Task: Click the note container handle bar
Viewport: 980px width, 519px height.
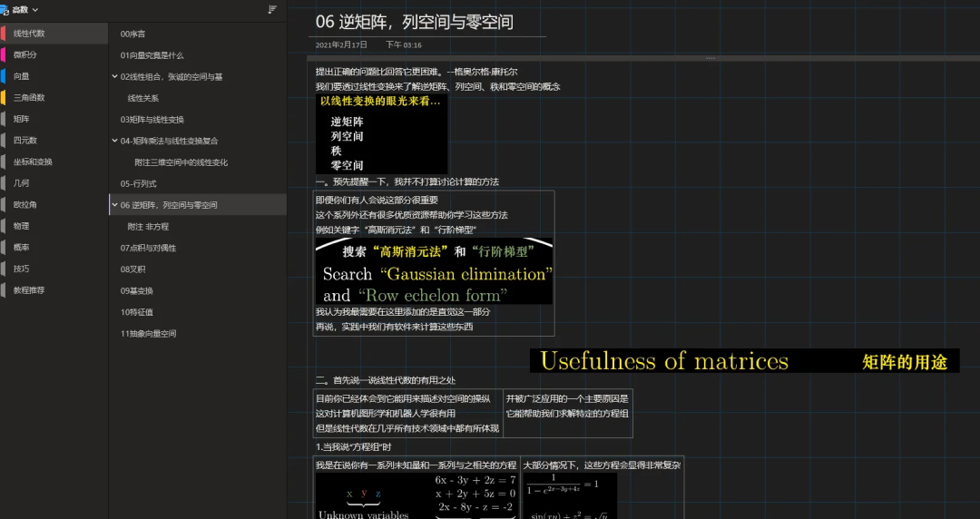Action: (x=643, y=58)
